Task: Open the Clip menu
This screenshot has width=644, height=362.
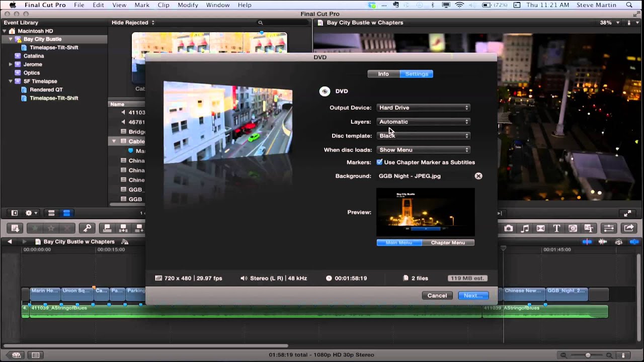Action: tap(164, 5)
